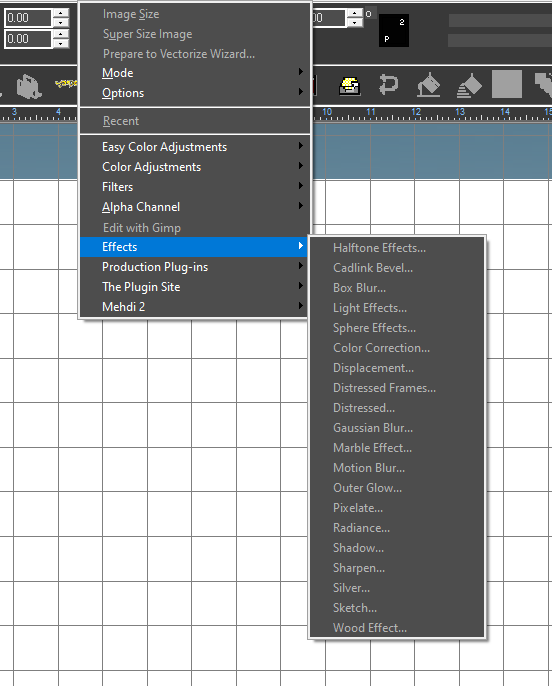The width and height of the screenshot is (552, 686).
Task: Choose Motion Blur entry
Action: click(397, 468)
